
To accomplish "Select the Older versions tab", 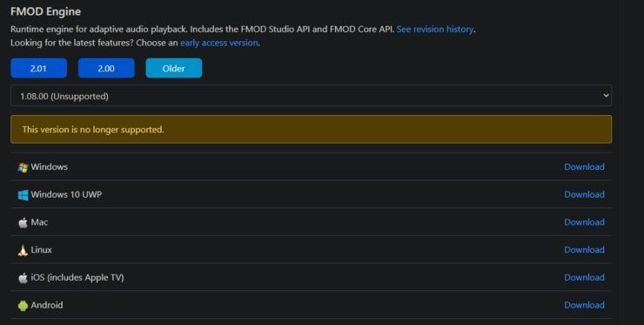I will click(x=174, y=68).
